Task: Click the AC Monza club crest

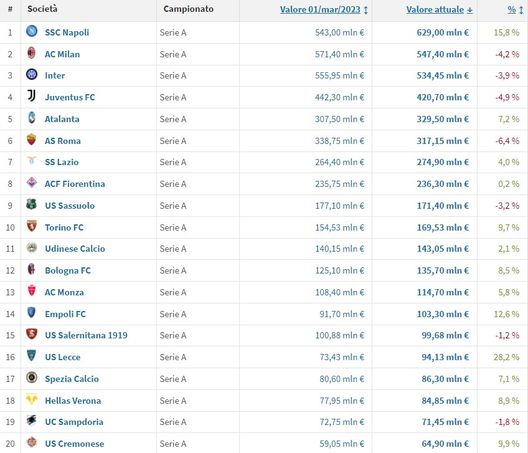Action: (32, 291)
